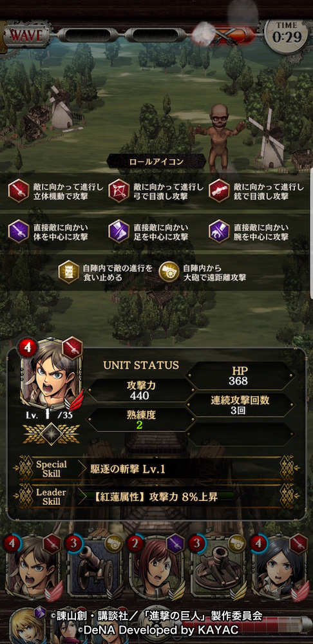This screenshot has width=313, height=644.
Task: Tap the gold wall defense role icon
Action: (69, 272)
